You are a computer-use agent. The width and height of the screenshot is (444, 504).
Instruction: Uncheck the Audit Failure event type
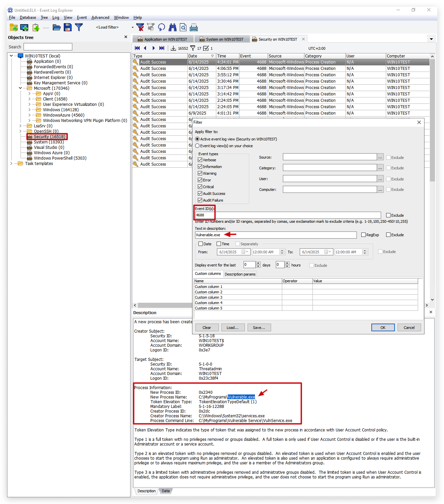pos(200,200)
